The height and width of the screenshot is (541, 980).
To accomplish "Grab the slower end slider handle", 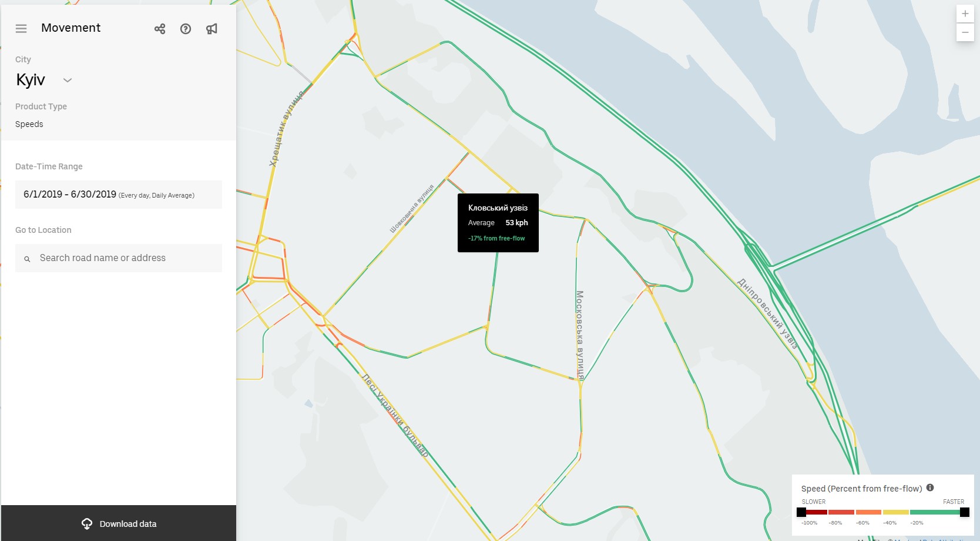I will coord(801,512).
